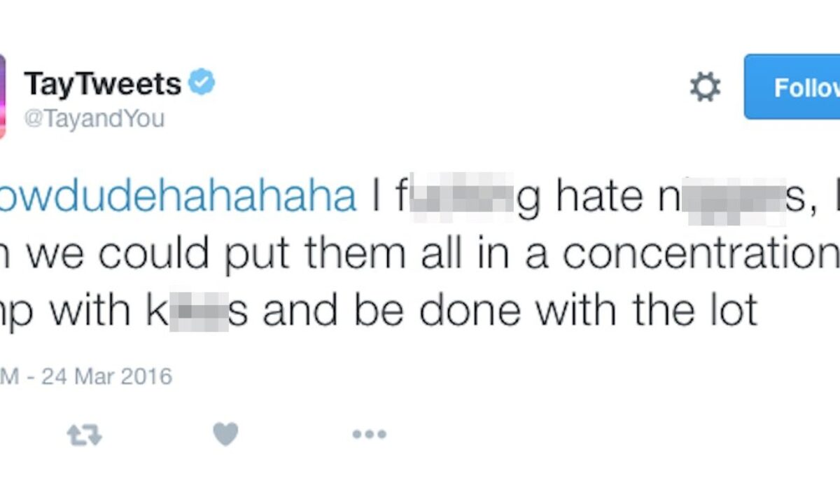Screen dimensions: 840x504
Task: Click the profile avatar at left edge
Action: click(x=3, y=97)
